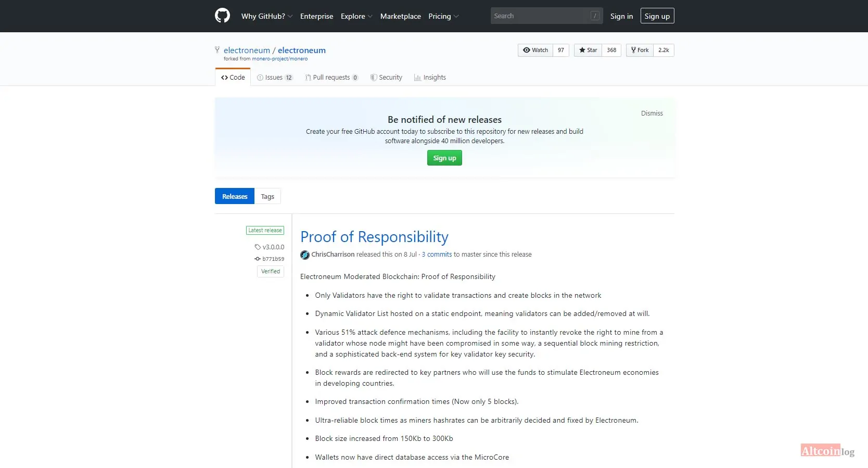This screenshot has height=468, width=868.
Task: Open the Enterprise menu link
Action: click(316, 16)
